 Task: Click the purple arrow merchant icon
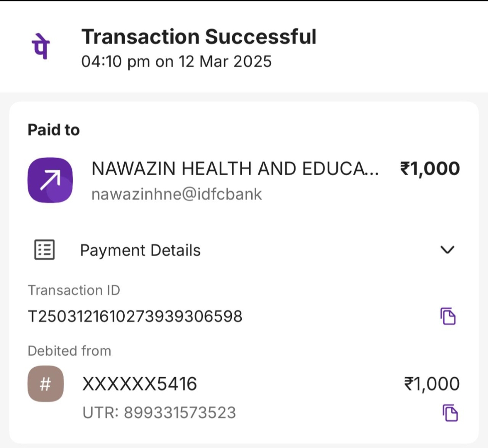pos(50,180)
